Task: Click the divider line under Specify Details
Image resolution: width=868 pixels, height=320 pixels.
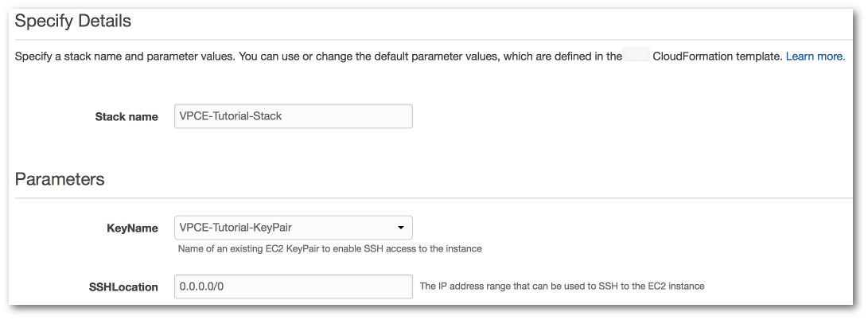Action: 477,40
